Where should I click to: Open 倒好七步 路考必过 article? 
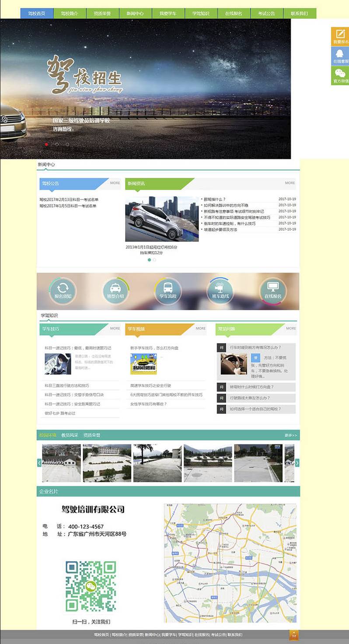pos(60,413)
